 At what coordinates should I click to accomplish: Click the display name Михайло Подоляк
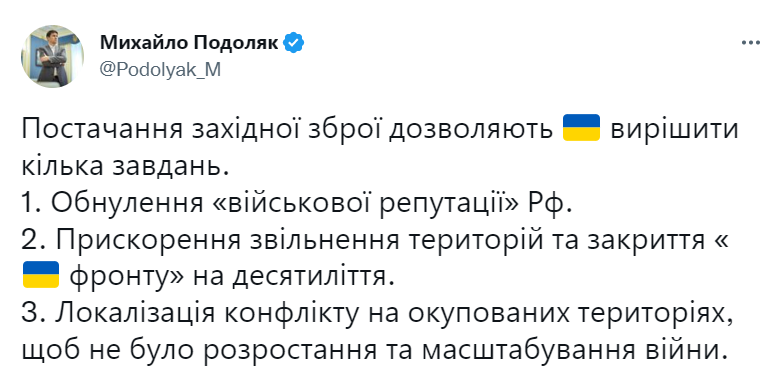(190, 44)
